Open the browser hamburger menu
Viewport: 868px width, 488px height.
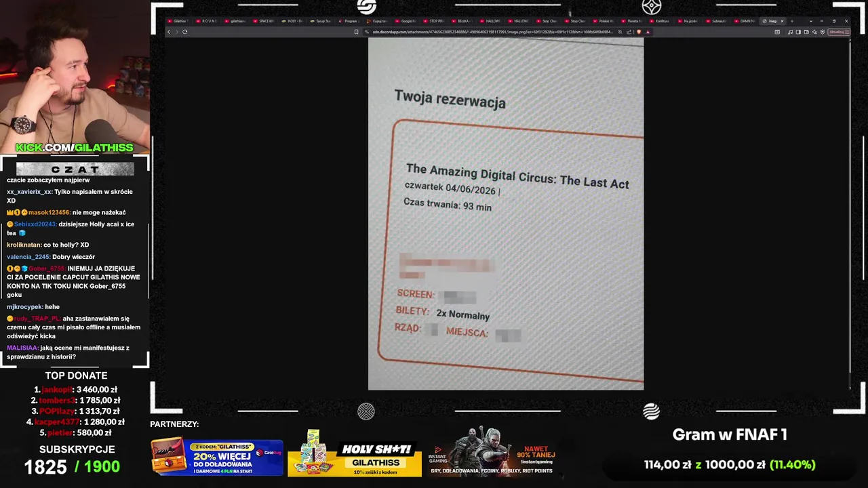coord(847,32)
